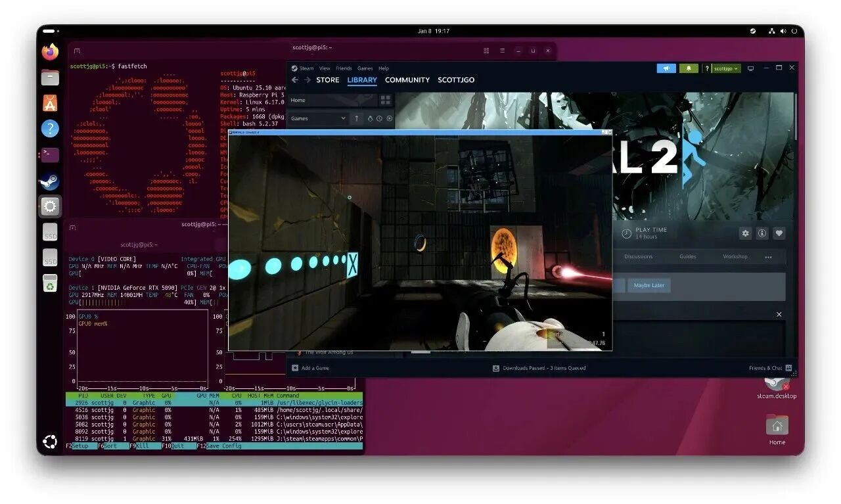Dismiss the Steam panel with X
The image size is (841, 504).
779,314
